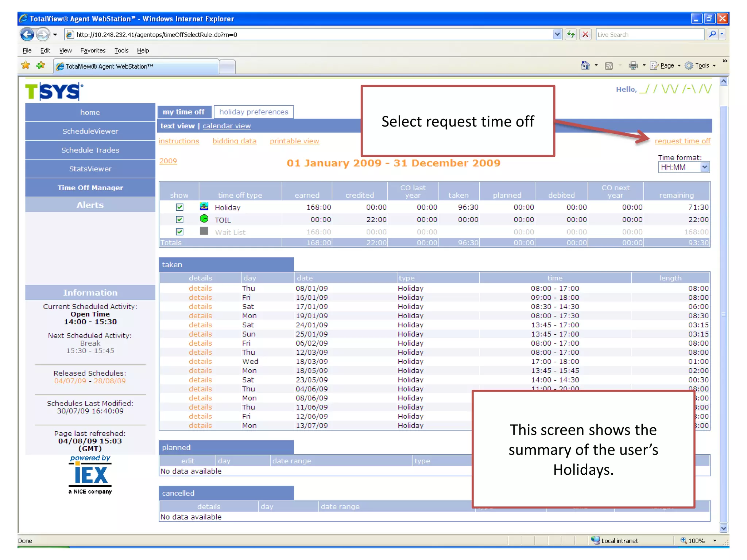
Task: Click the Stop loading red X icon
Action: 585,35
